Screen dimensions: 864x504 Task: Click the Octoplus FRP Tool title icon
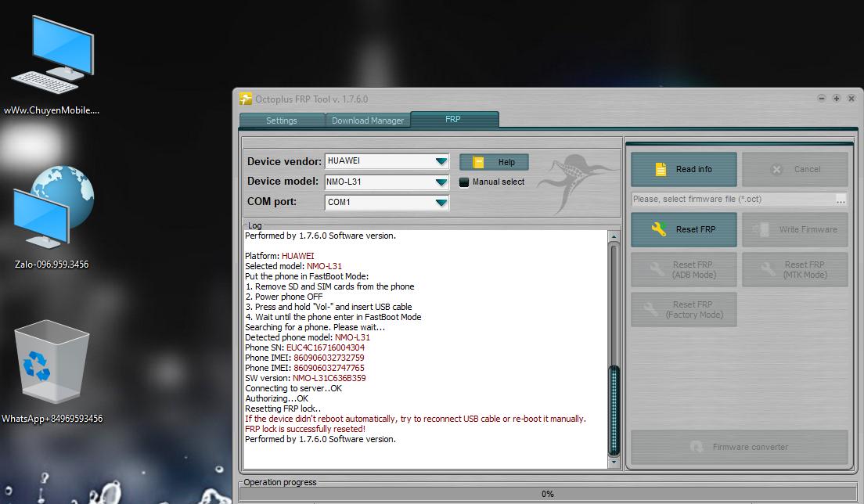[246, 99]
